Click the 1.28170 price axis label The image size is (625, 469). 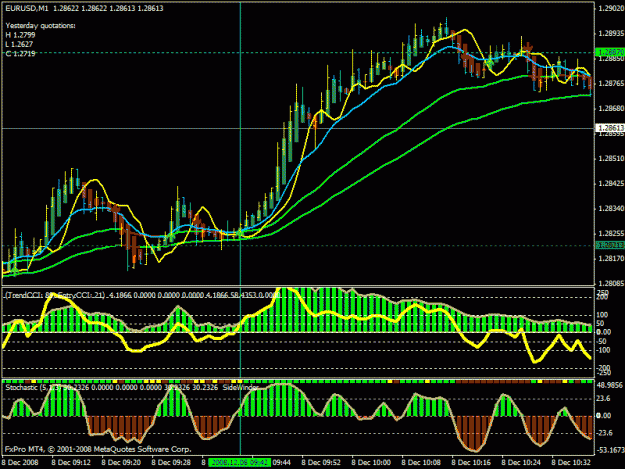(611, 259)
